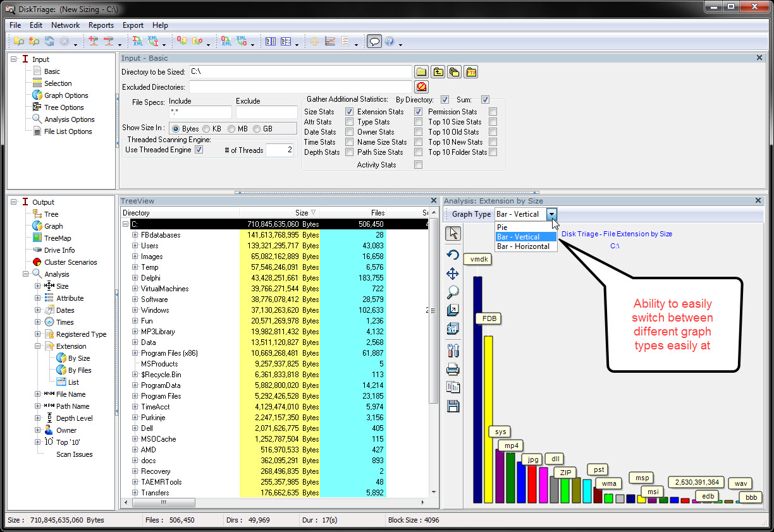774x532 pixels.
Task: Click the save (floppy disk) graph icon
Action: (453, 406)
